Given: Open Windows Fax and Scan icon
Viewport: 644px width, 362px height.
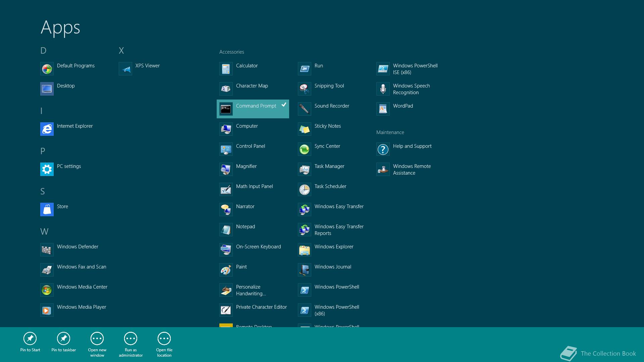Looking at the screenshot, I should [47, 270].
